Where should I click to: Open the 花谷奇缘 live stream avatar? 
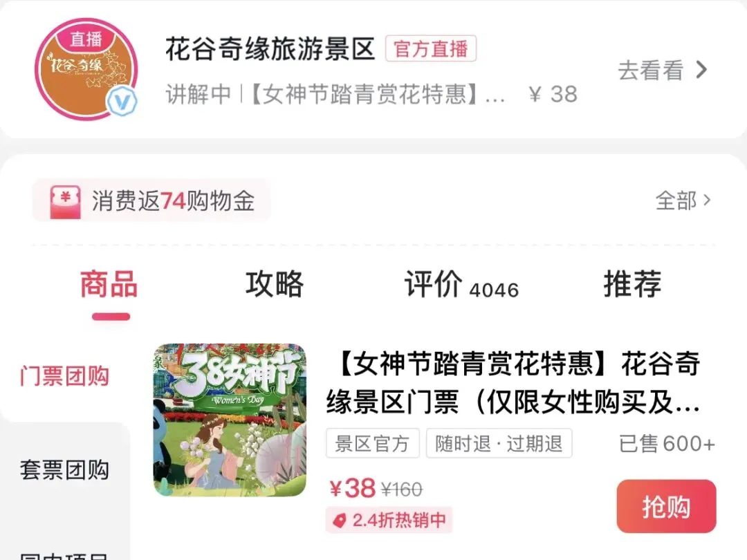86,70
